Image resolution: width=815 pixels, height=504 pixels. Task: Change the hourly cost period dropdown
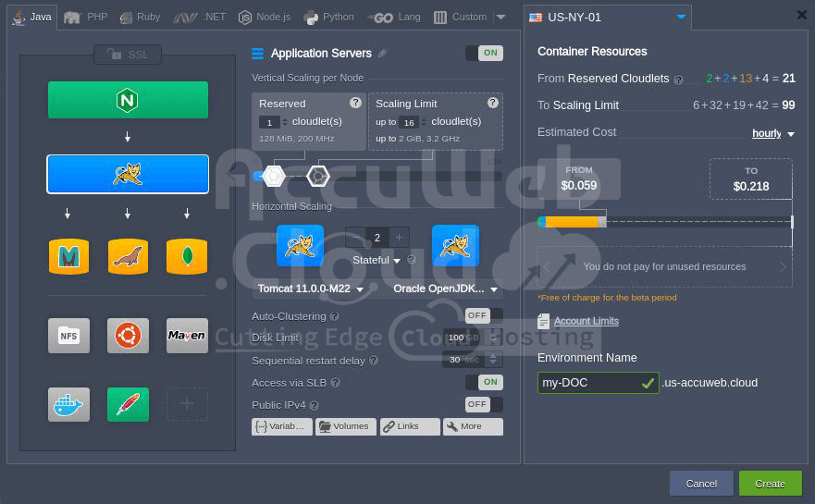(773, 133)
